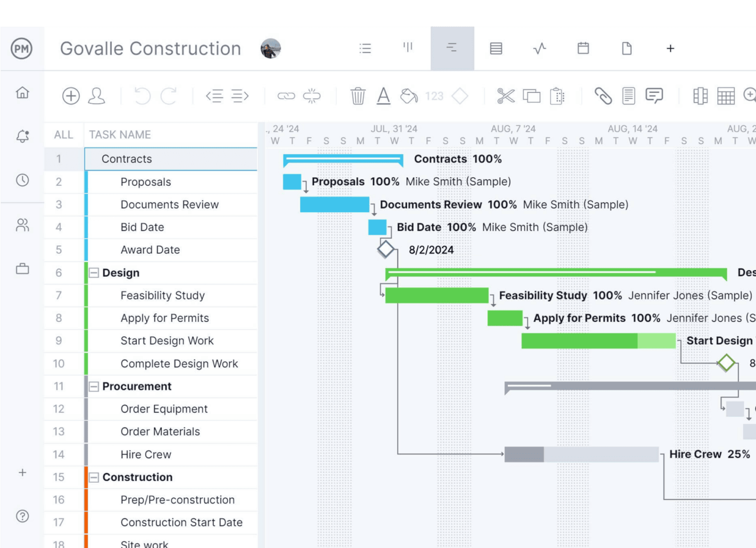Click the 8/2/2024 milestone diamond
Viewport: 756px width, 548px height.
pyautogui.click(x=386, y=250)
